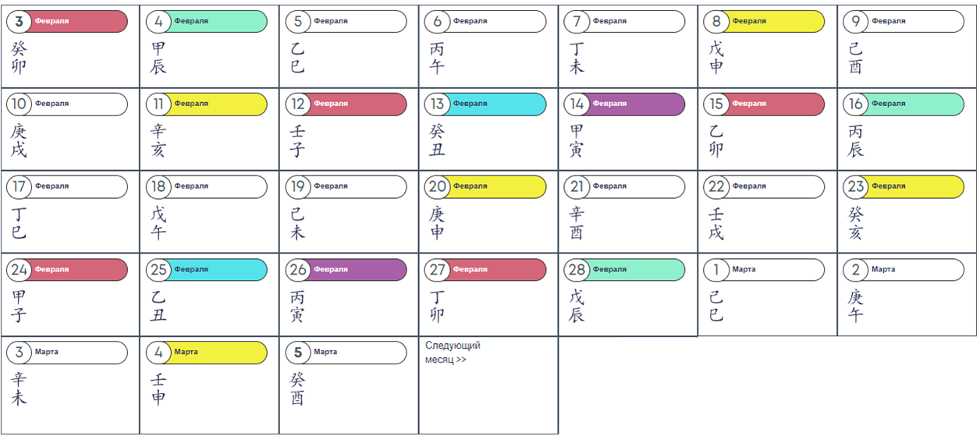Click the 癸卯 characters under 3 Февраля
This screenshot has width=980, height=436.
(19, 58)
